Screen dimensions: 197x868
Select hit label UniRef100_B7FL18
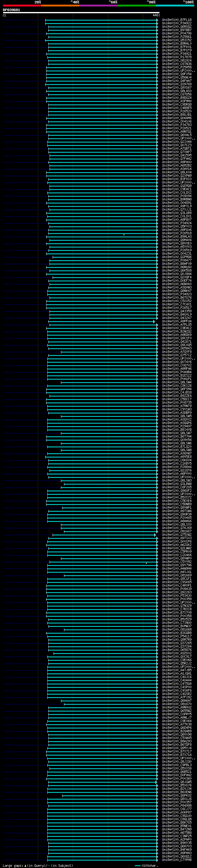176,20
